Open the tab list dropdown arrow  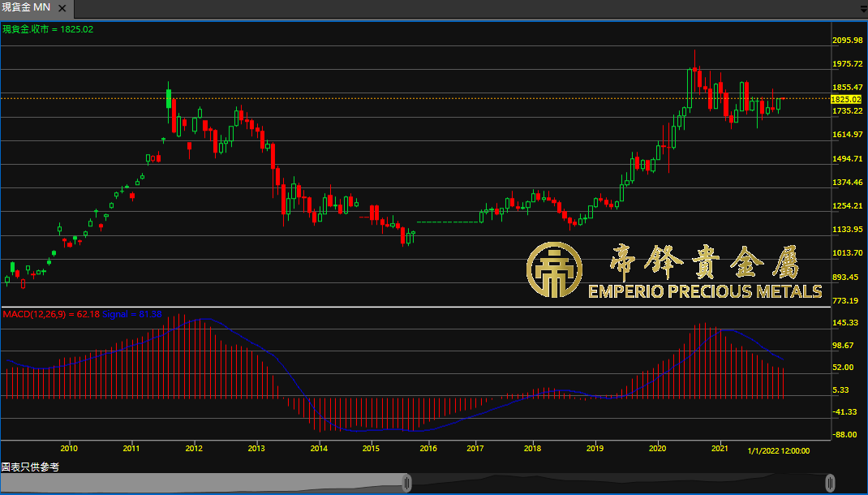click(864, 9)
